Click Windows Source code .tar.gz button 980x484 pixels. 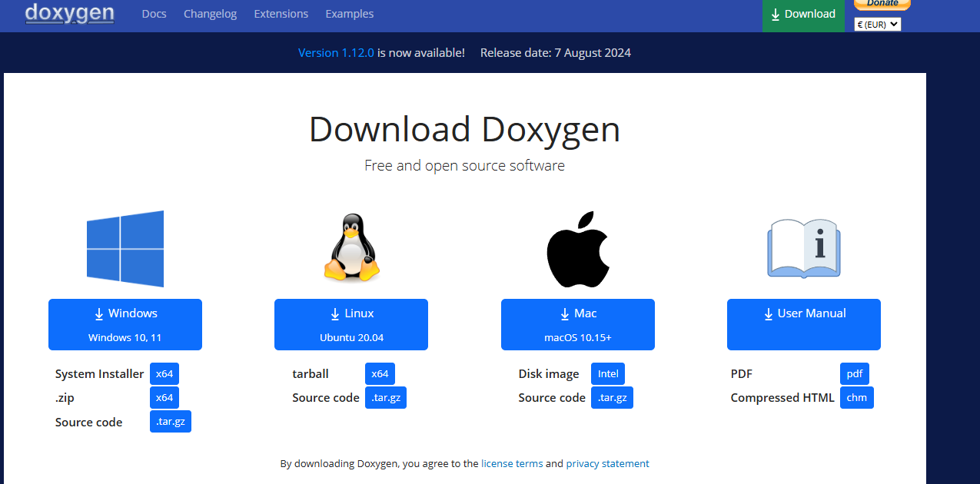pyautogui.click(x=171, y=422)
